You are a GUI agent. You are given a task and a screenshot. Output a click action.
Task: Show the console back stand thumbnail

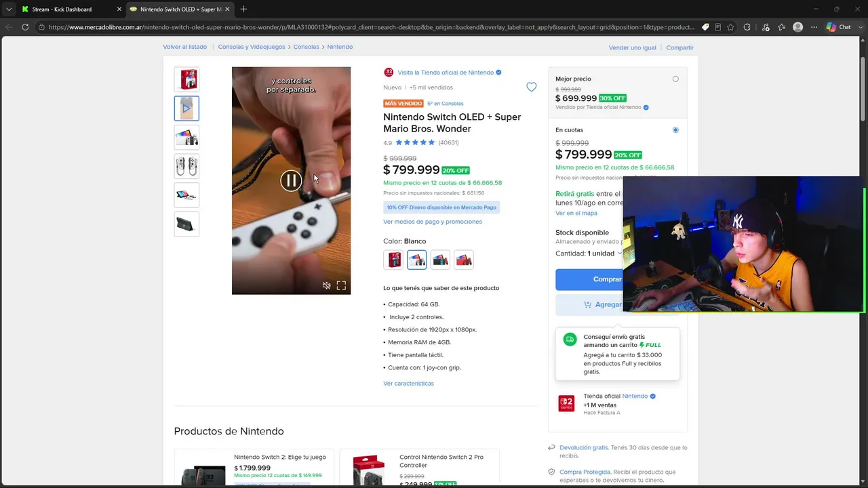pyautogui.click(x=186, y=224)
